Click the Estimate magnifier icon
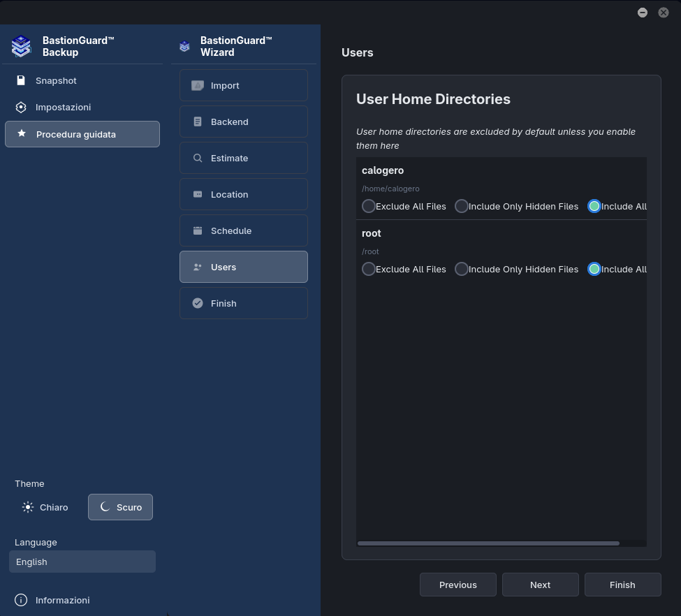Image resolution: width=681 pixels, height=616 pixels. tap(198, 158)
